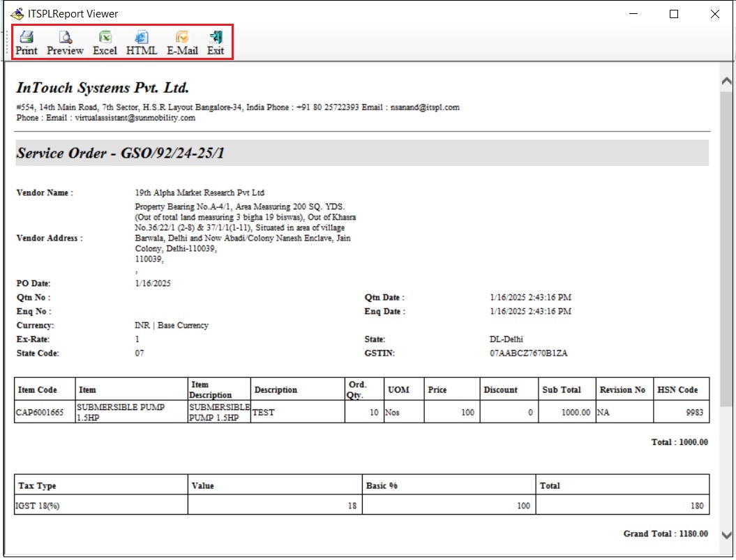The height and width of the screenshot is (560, 736).
Task: Click the InTouch Systems Pvt. Ltd. title
Action: [x=103, y=88]
